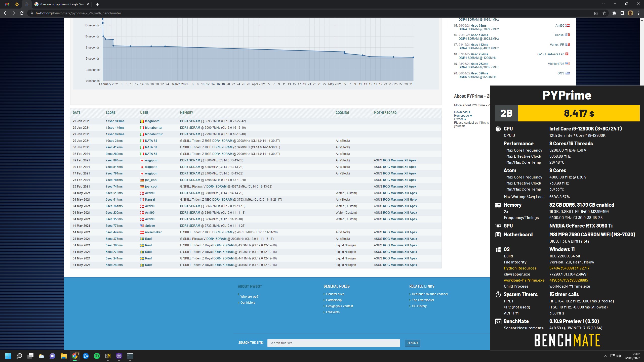Share this page from the address bar

(x=596, y=13)
